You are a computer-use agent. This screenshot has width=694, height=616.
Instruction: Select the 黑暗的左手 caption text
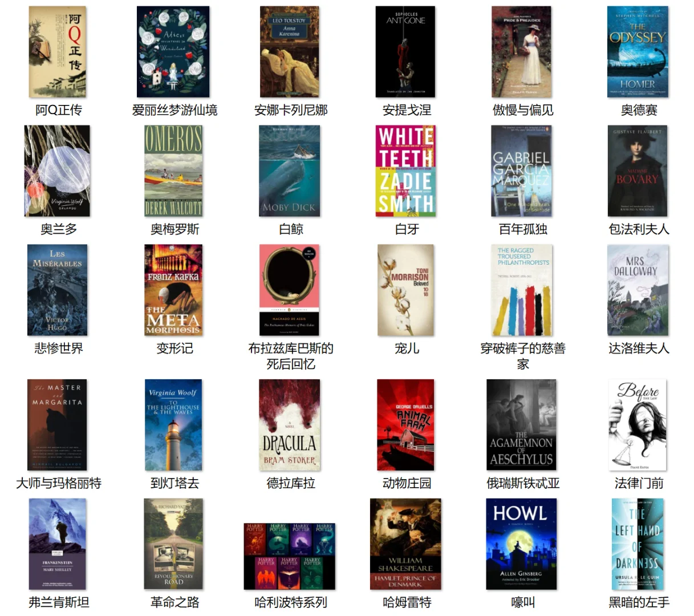tap(639, 602)
